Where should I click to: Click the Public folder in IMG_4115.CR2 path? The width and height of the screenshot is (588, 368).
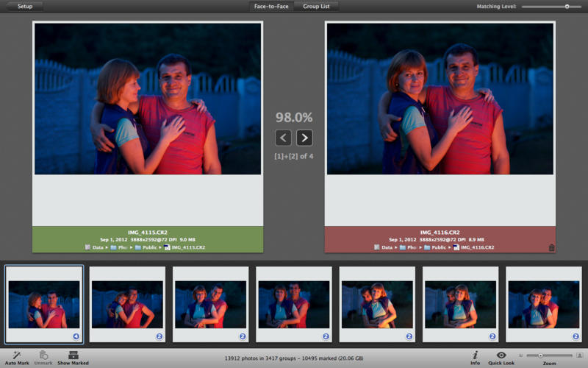tap(146, 247)
